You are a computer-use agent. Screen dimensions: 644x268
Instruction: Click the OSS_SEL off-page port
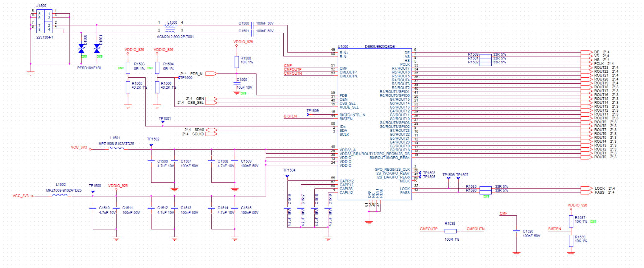pos(211,103)
